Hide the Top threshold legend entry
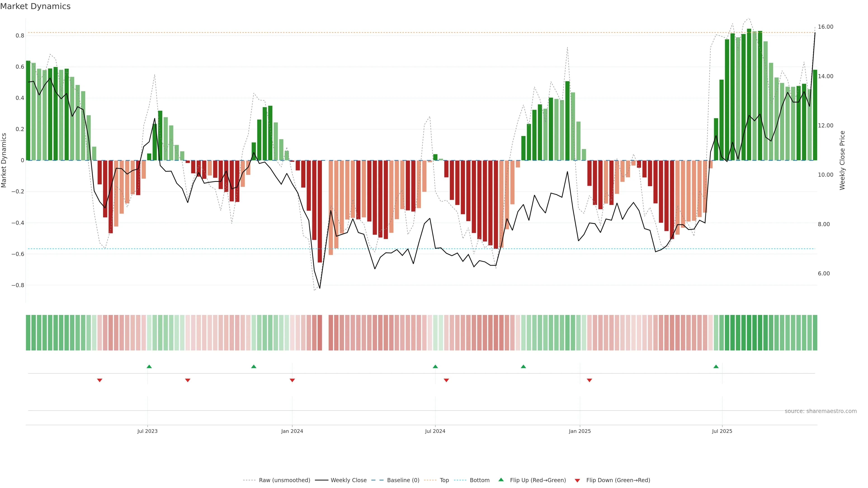Viewport: 868px width, 488px height. [x=444, y=480]
